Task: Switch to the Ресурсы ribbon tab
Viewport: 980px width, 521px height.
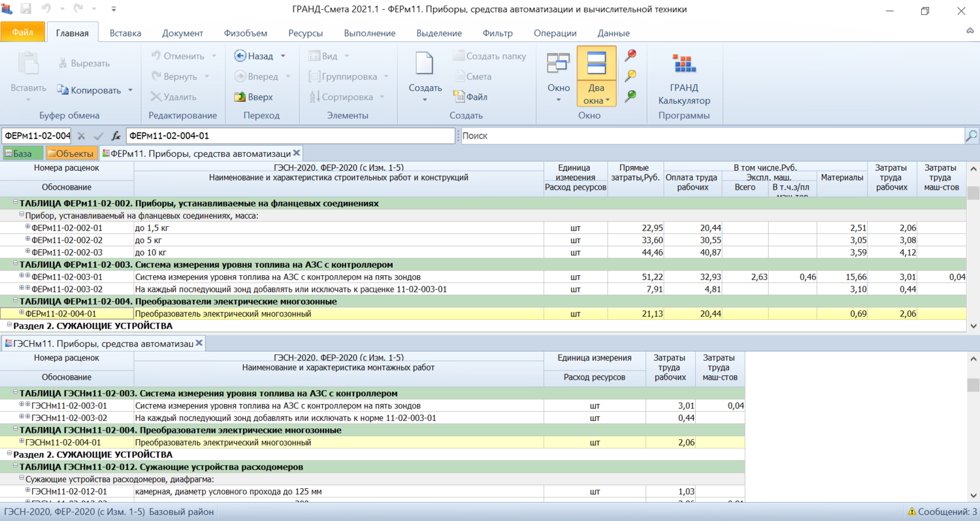Action: click(x=305, y=33)
